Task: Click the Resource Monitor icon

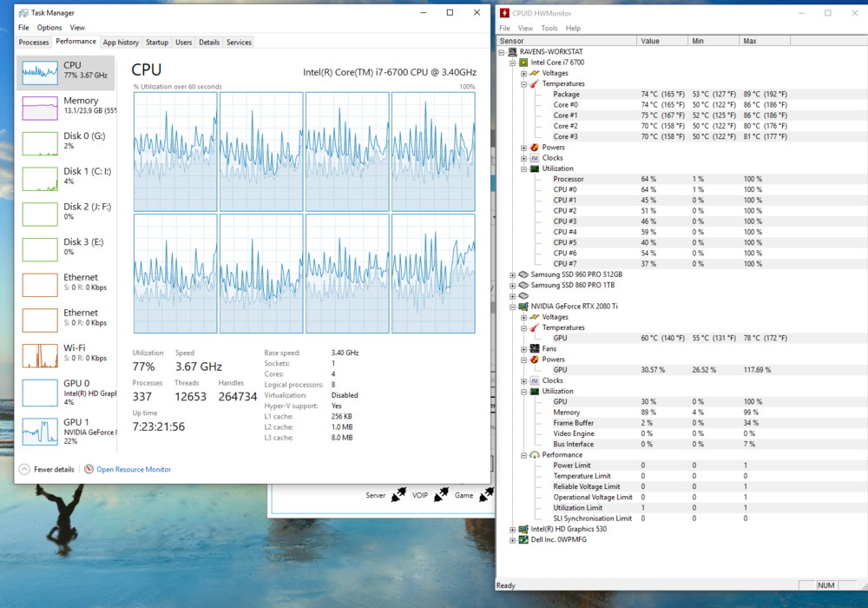Action: coord(89,469)
